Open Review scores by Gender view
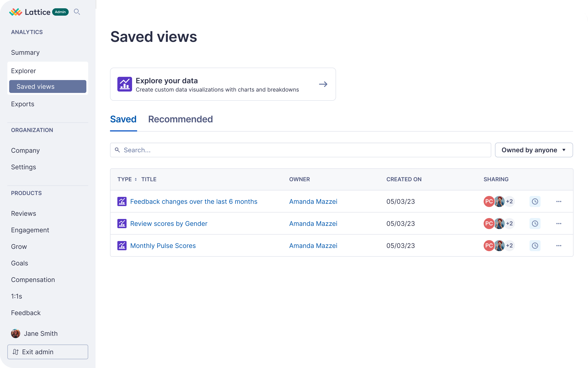 coord(169,223)
